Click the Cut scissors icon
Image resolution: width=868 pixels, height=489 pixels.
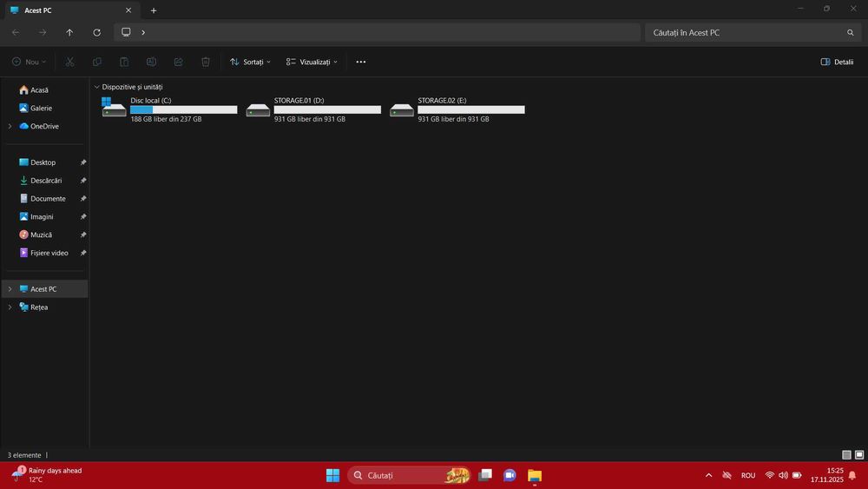[x=69, y=62]
